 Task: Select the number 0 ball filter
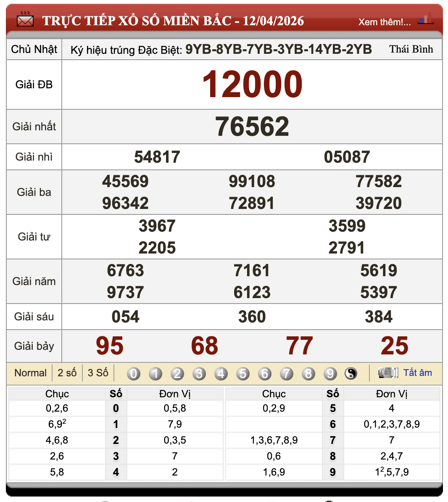134,373
